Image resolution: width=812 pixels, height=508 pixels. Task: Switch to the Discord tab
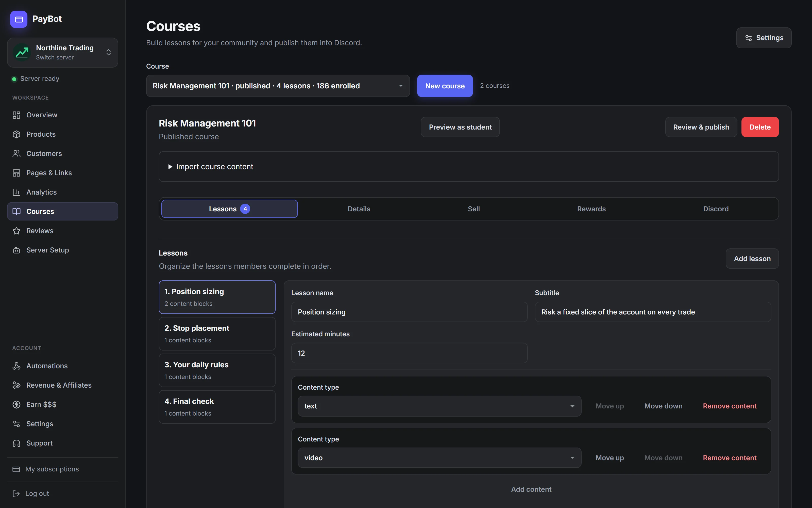(x=716, y=209)
